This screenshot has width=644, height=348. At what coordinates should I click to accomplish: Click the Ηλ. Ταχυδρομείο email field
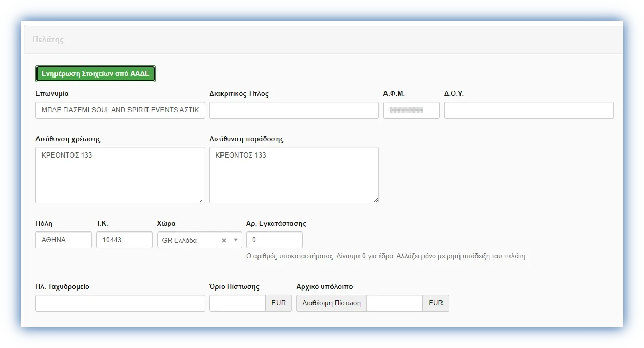(120, 303)
